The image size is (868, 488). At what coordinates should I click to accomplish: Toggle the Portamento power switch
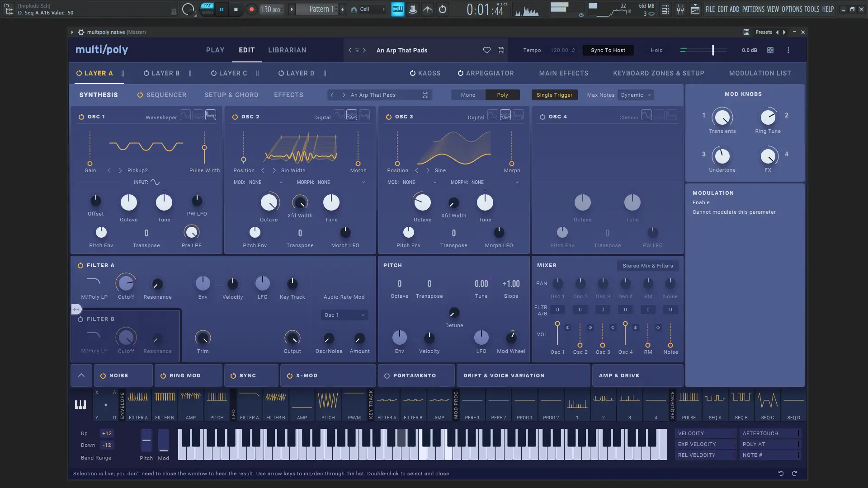click(387, 375)
